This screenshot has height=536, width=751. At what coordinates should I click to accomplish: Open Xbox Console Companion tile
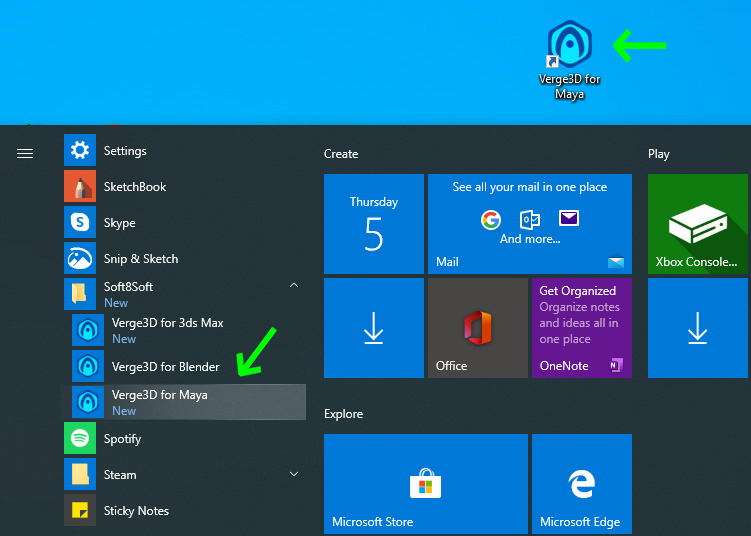[x=697, y=224]
